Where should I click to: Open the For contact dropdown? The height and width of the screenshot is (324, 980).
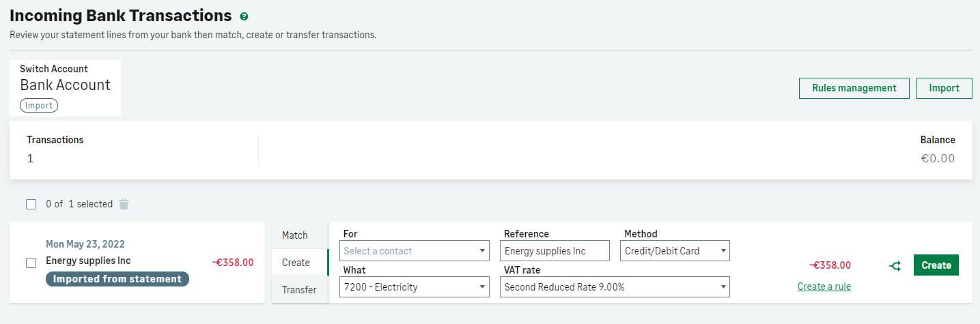414,251
